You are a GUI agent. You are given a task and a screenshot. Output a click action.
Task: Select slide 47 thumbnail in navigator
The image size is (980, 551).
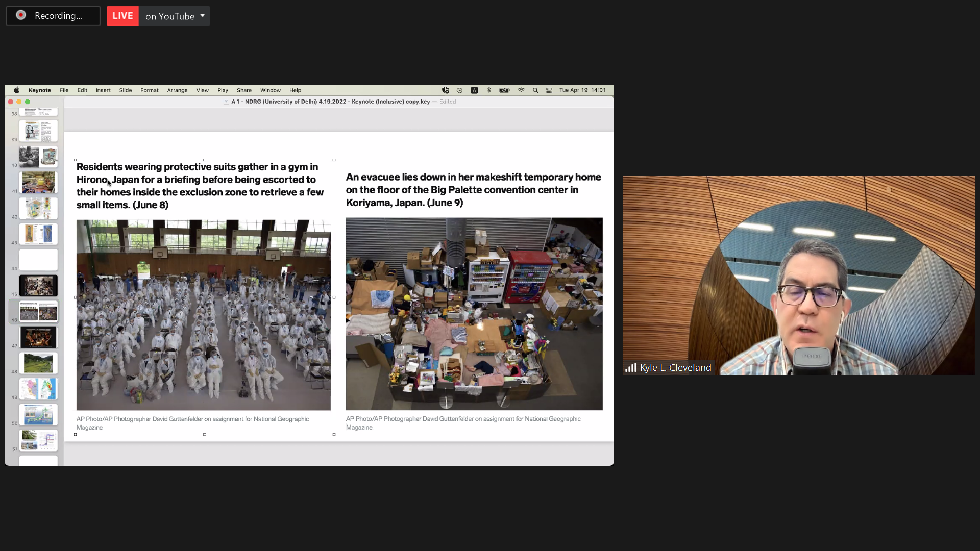coord(38,337)
